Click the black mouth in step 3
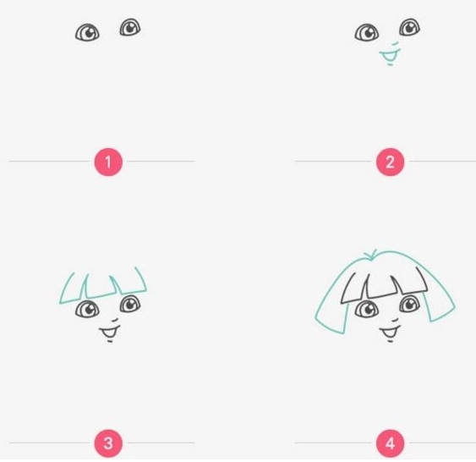Viewport: 476px width, 462px height. click(x=110, y=331)
